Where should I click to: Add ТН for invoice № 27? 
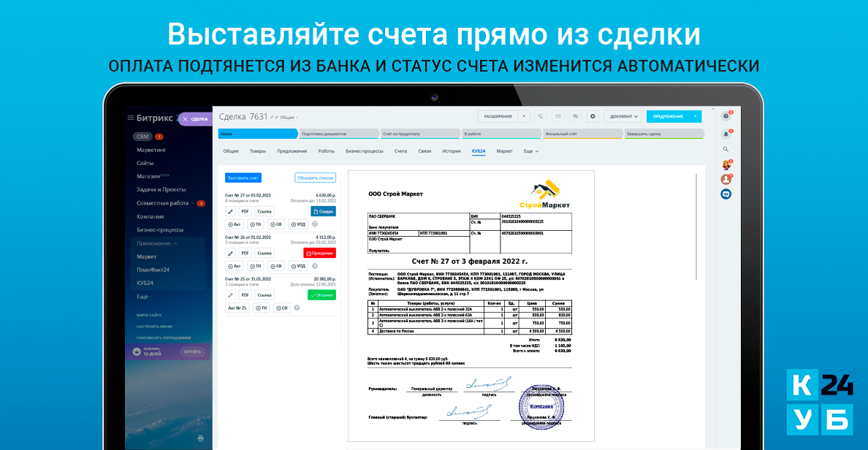[x=255, y=224]
